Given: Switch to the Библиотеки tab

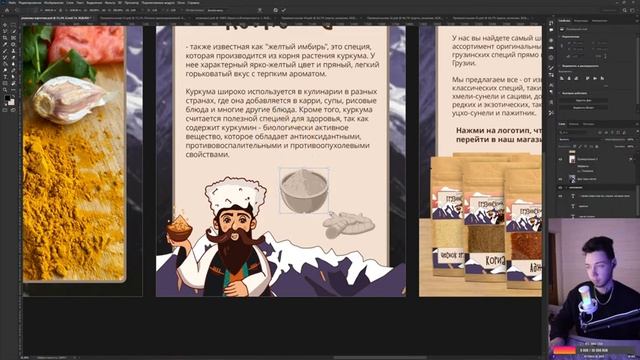Looking at the screenshot, I should (599, 20).
